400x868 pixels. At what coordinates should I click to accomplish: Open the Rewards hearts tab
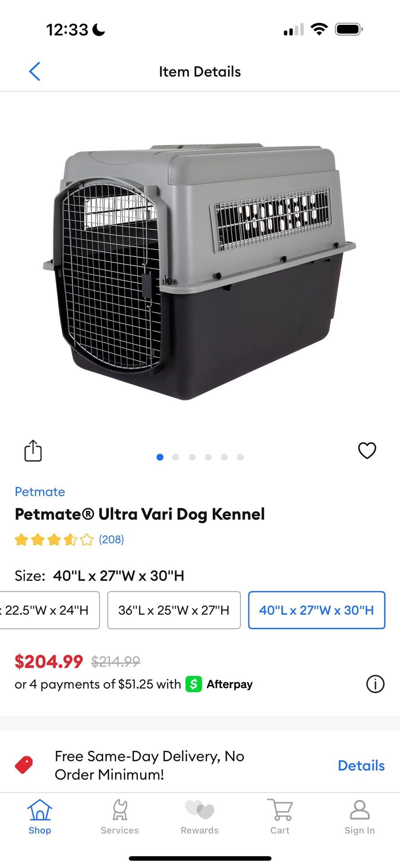pos(200,816)
